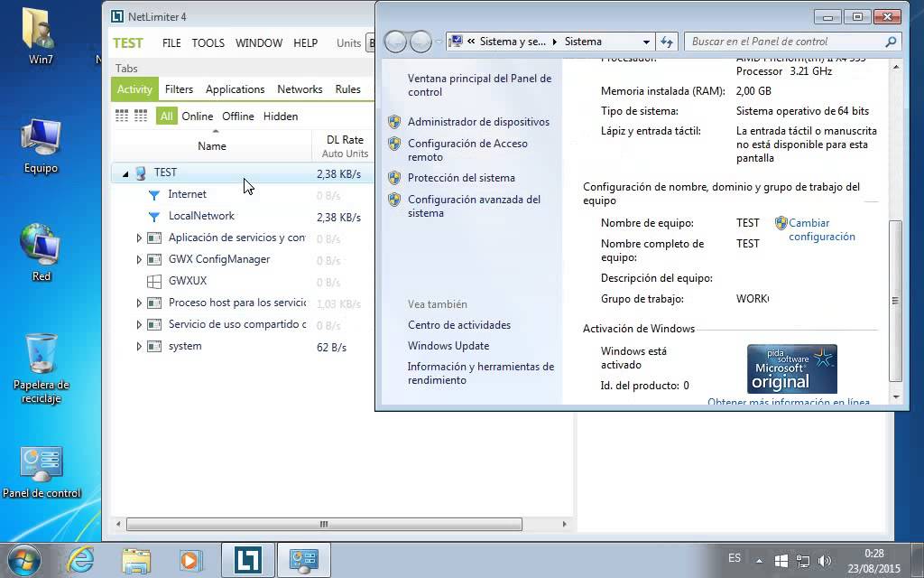This screenshot has width=924, height=578.
Task: Select the Offline filter toggle
Action: [x=238, y=117]
